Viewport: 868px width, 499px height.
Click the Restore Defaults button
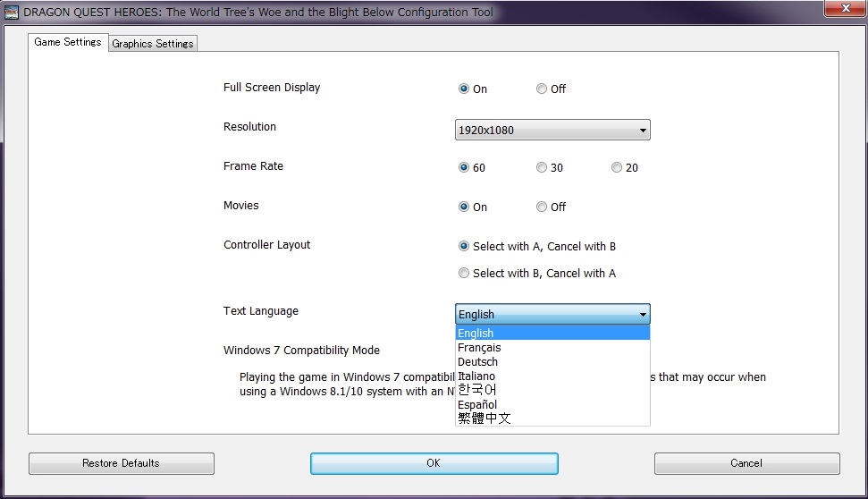(122, 463)
